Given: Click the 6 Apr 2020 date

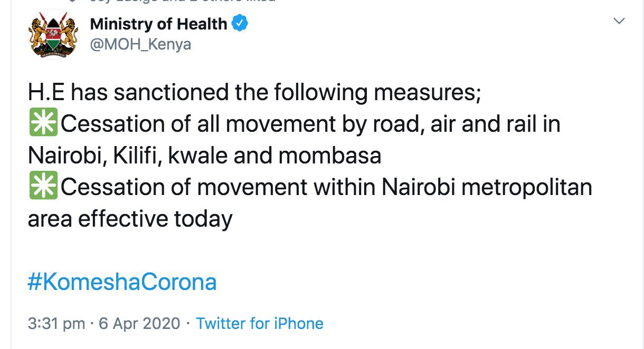Looking at the screenshot, I should (139, 323).
